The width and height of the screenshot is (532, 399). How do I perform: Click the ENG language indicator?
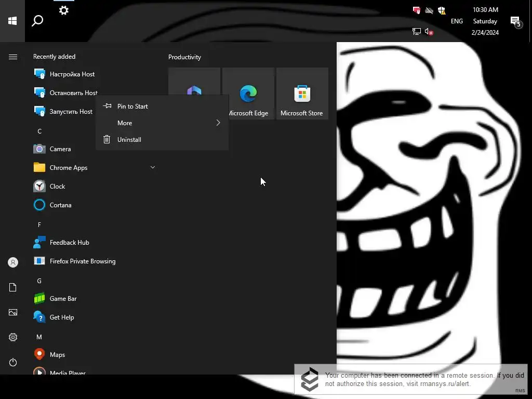coord(457,21)
